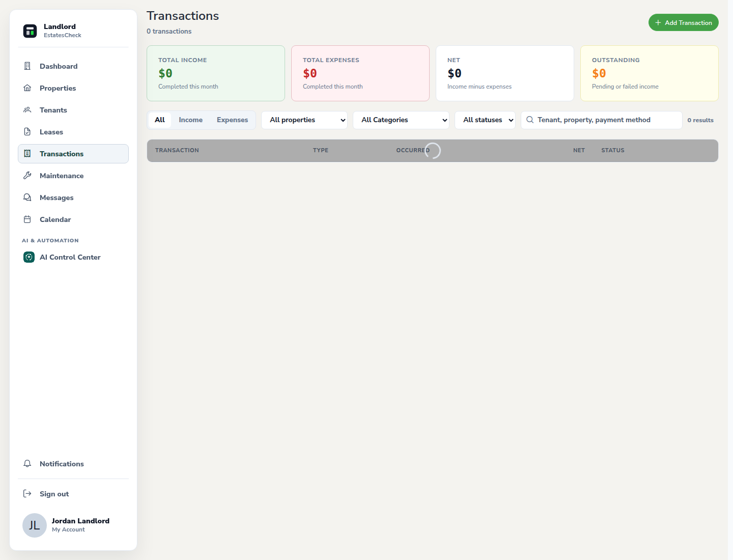The width and height of the screenshot is (733, 560).
Task: Click the TRANSACTION column header
Action: point(177,150)
